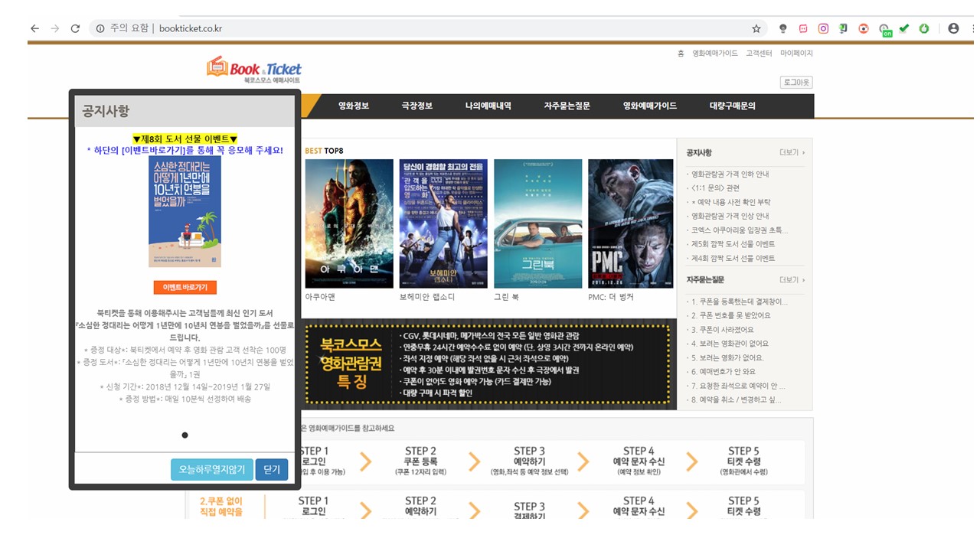This screenshot has height=551, width=980.
Task: Click PMC: 더 벙커 title text
Action: (x=611, y=297)
